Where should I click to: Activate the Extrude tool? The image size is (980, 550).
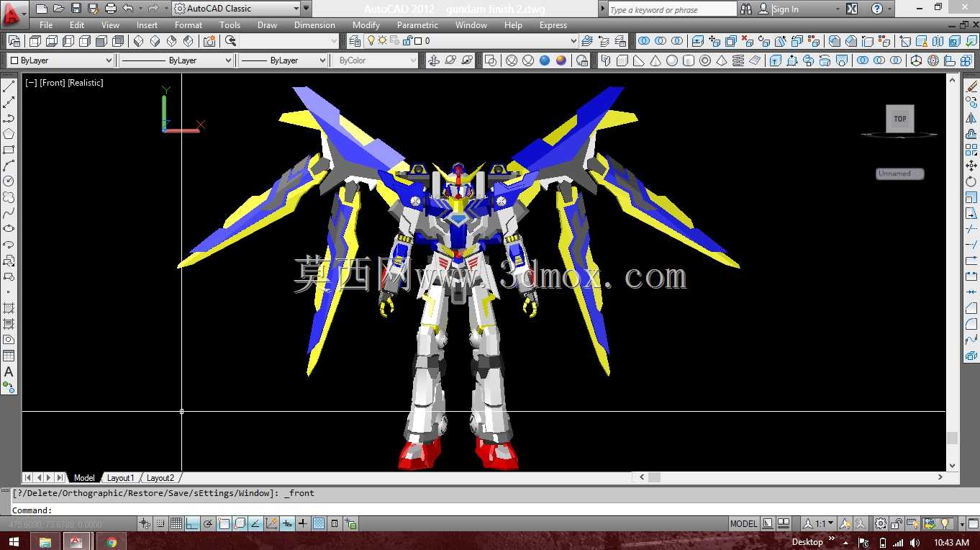coord(776,60)
